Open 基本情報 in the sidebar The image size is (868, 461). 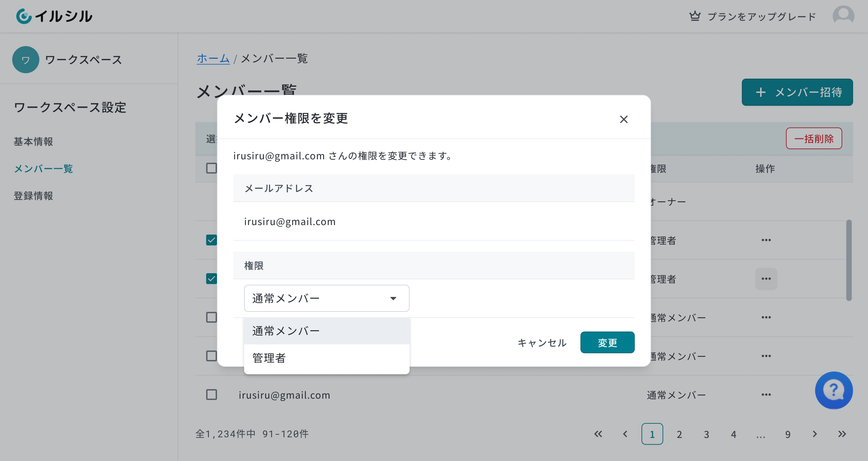point(33,141)
